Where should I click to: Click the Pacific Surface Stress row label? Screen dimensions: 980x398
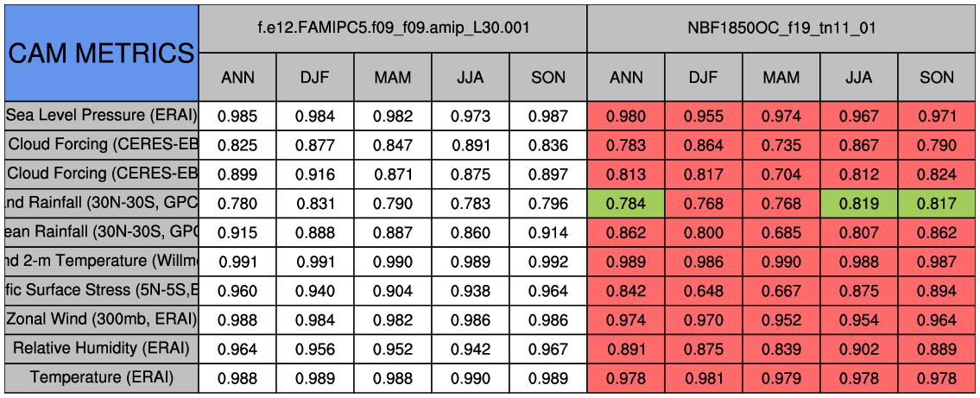[x=101, y=291]
